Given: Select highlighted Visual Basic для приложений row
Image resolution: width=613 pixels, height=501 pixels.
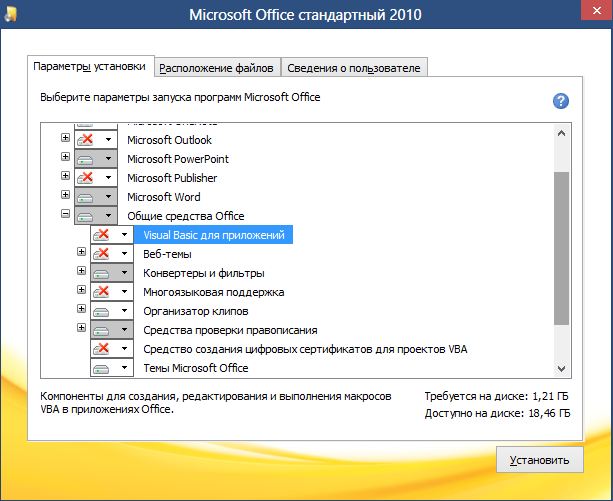Looking at the screenshot, I should pos(213,235).
